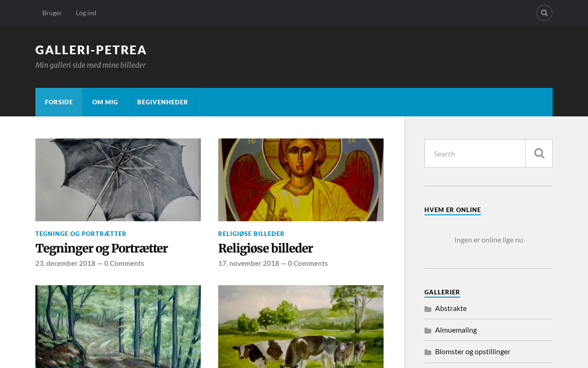
Task: Click the folder icon beside Almuemaling
Action: [x=428, y=330]
